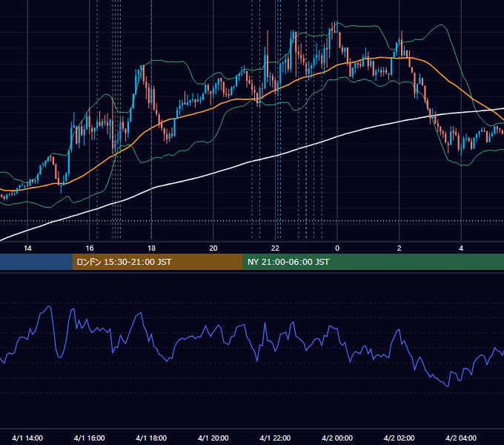The width and height of the screenshot is (504, 445).
Task: Click the 14 hour axis label
Action: pos(27,248)
